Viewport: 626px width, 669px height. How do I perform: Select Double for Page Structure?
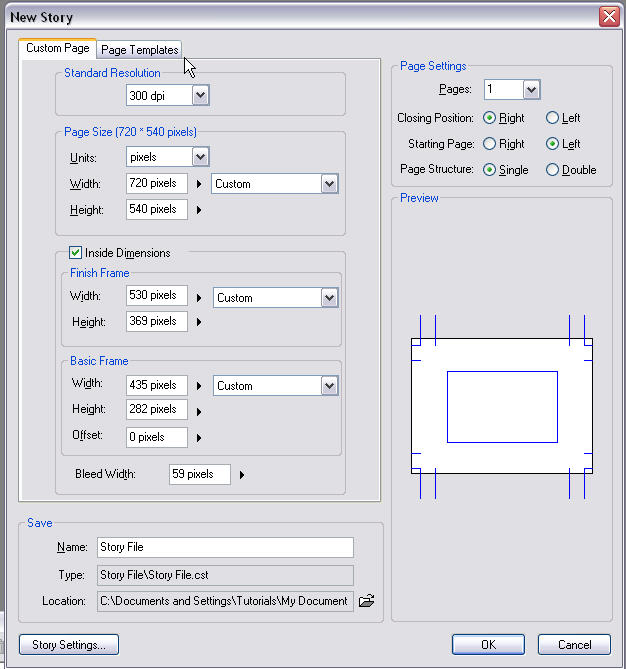point(552,170)
